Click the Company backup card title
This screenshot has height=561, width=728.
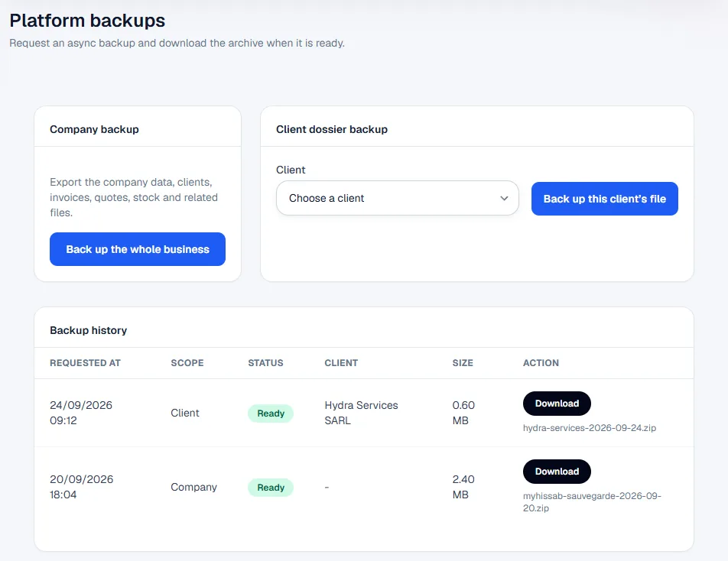[x=94, y=129]
